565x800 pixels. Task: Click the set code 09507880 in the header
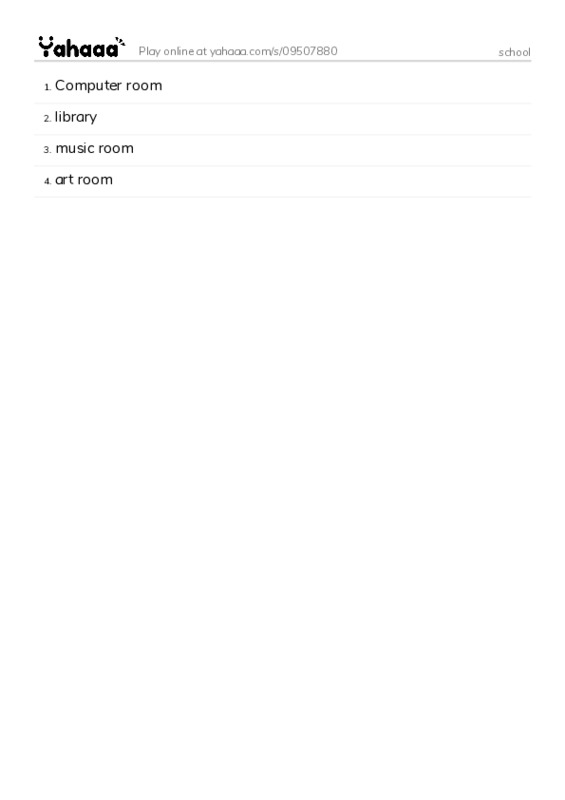[x=310, y=51]
